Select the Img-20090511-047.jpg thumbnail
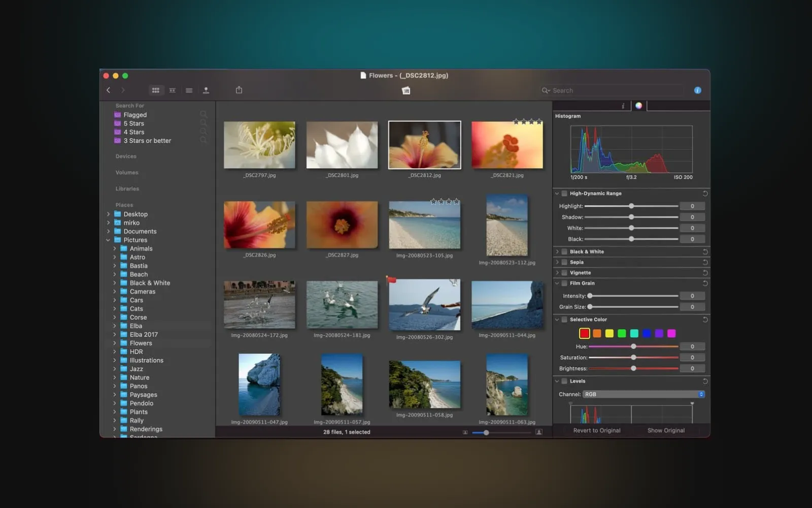This screenshot has width=812, height=508. (259, 385)
